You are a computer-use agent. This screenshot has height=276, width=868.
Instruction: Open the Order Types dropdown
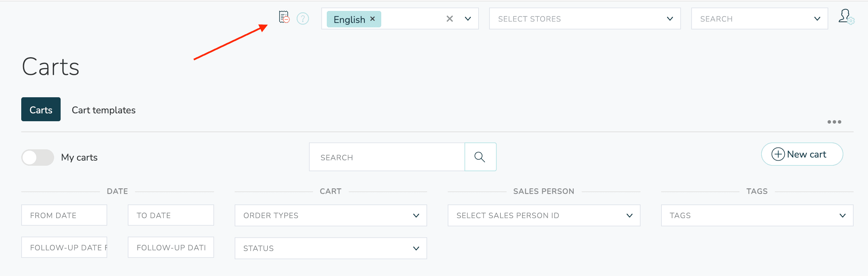pyautogui.click(x=416, y=215)
